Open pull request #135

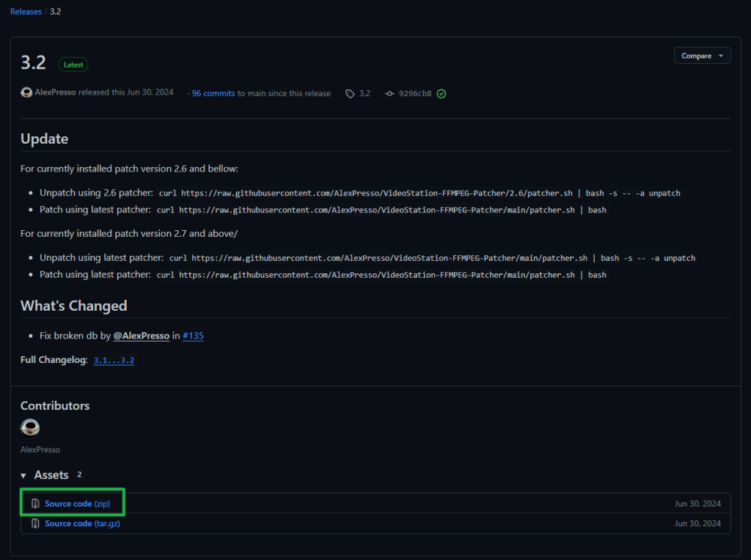(x=193, y=336)
